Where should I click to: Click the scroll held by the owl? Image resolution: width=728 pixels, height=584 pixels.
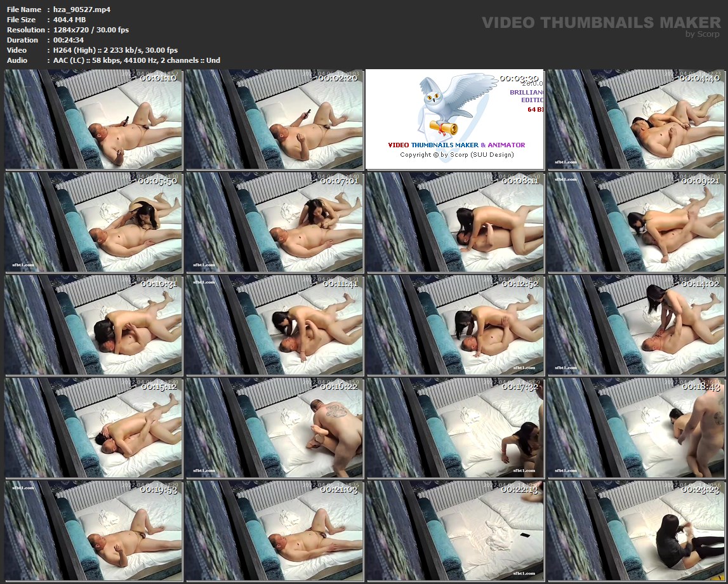(x=444, y=127)
